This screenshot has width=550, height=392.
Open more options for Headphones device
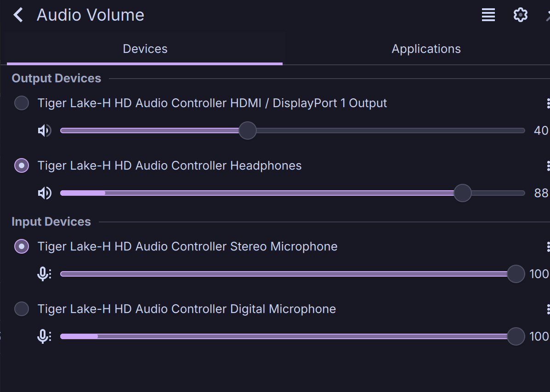coord(548,166)
